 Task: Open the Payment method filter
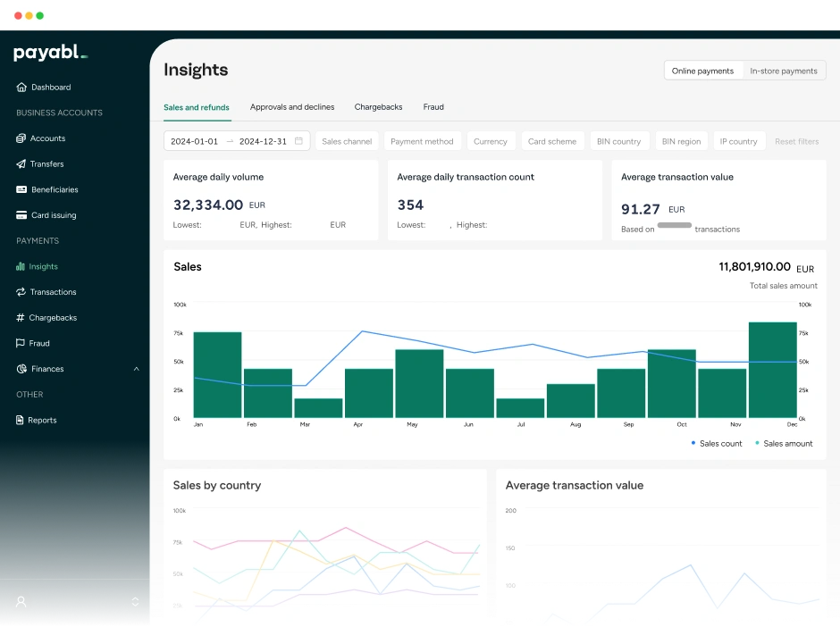pos(422,140)
